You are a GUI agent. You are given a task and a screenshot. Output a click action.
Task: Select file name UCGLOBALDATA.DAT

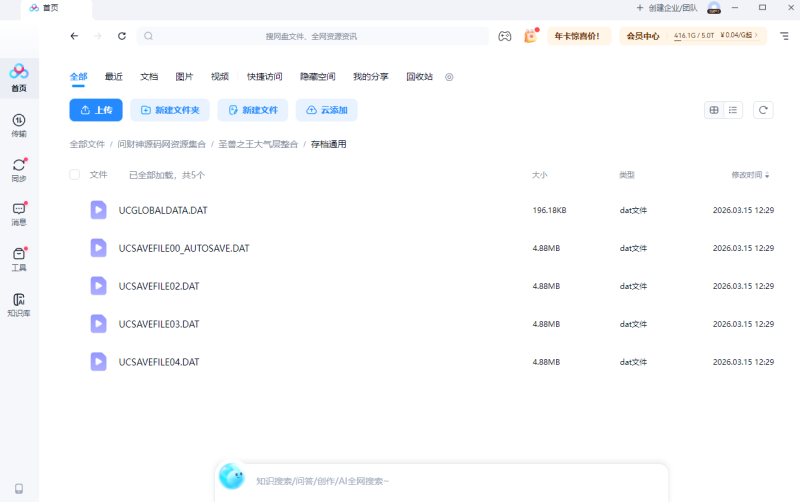click(163, 210)
